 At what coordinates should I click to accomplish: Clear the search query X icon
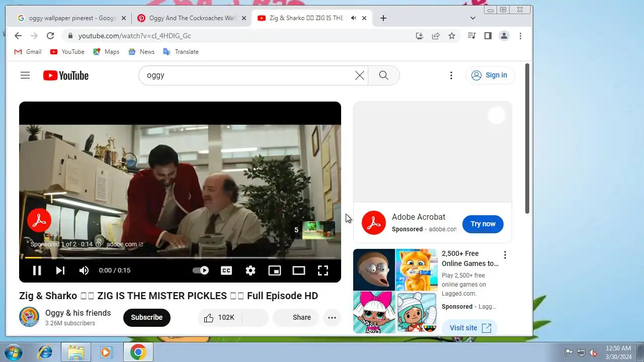pos(360,75)
